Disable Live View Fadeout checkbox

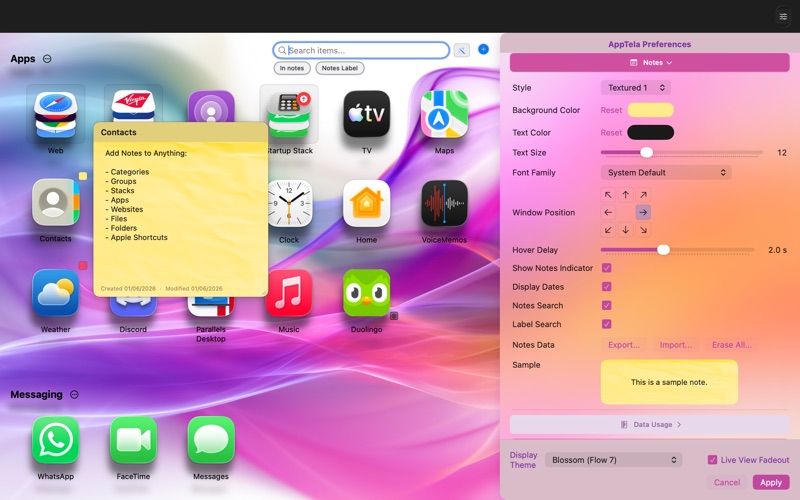coord(712,460)
